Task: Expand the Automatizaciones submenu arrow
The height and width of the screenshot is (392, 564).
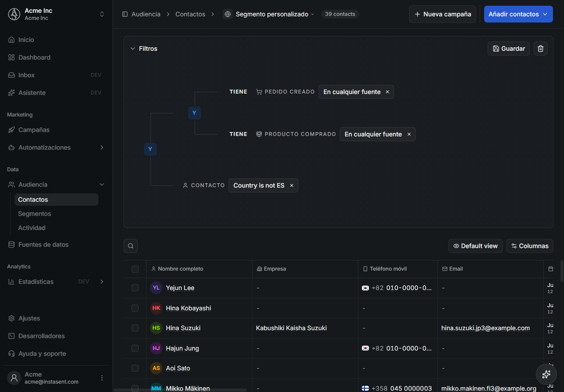Action: [102, 147]
